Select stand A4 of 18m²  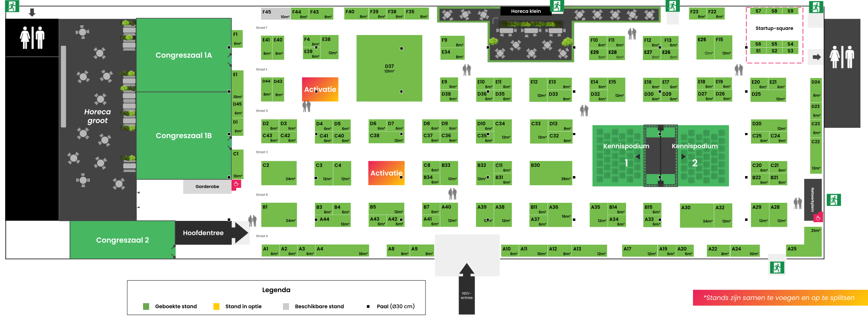pos(342,251)
